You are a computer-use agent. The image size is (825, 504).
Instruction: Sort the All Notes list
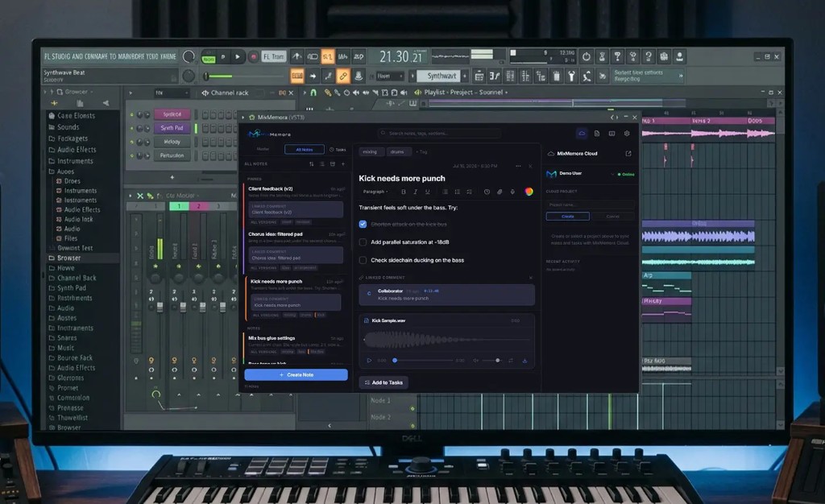click(311, 164)
